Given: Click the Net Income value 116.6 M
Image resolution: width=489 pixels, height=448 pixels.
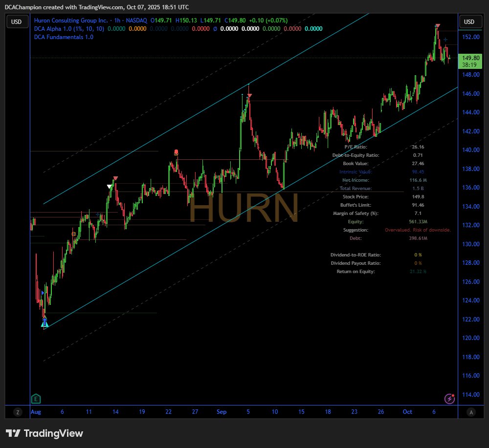Looking at the screenshot, I should coord(418,180).
